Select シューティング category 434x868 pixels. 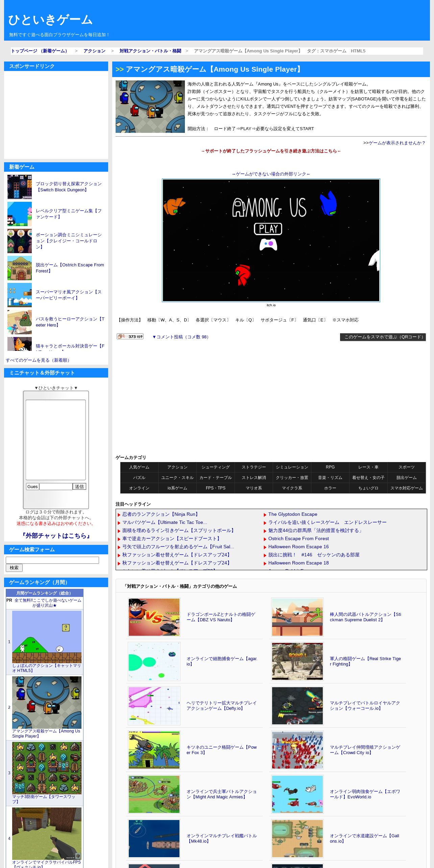(216, 467)
